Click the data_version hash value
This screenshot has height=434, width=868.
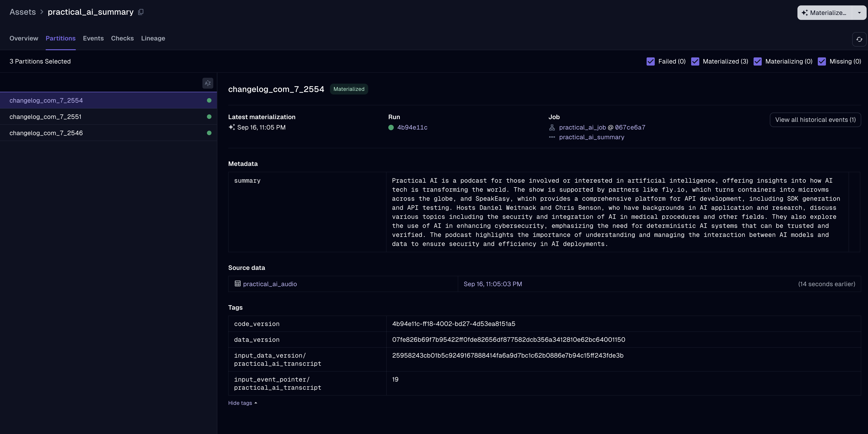pyautogui.click(x=508, y=340)
